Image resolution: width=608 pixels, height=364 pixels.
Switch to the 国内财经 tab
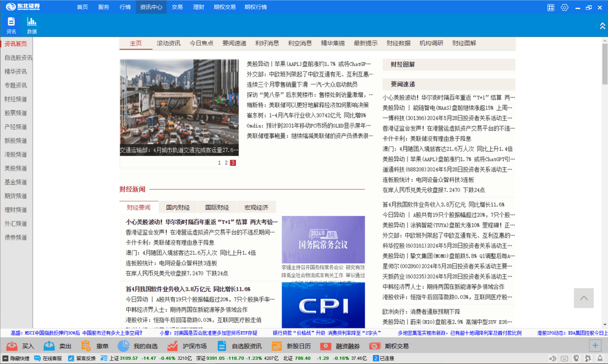coord(179,206)
